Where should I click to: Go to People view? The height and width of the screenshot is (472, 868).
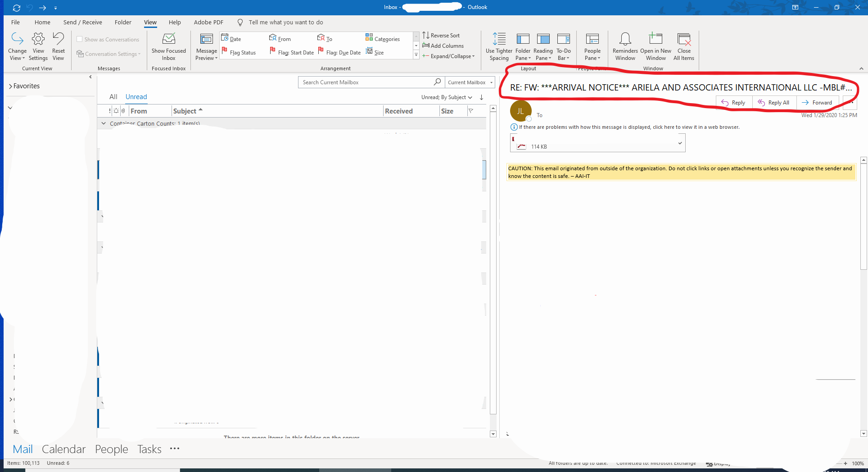coord(111,449)
